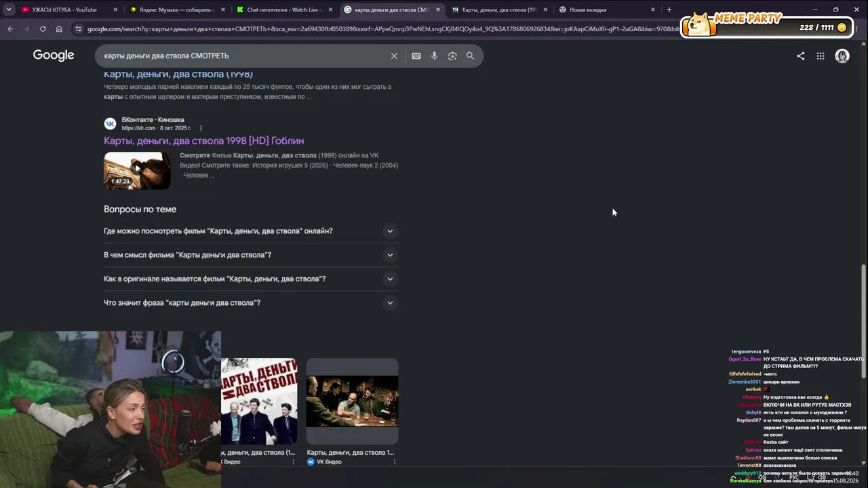The image size is (868, 488).
Task: Click the share icon in Google header
Action: 801,56
